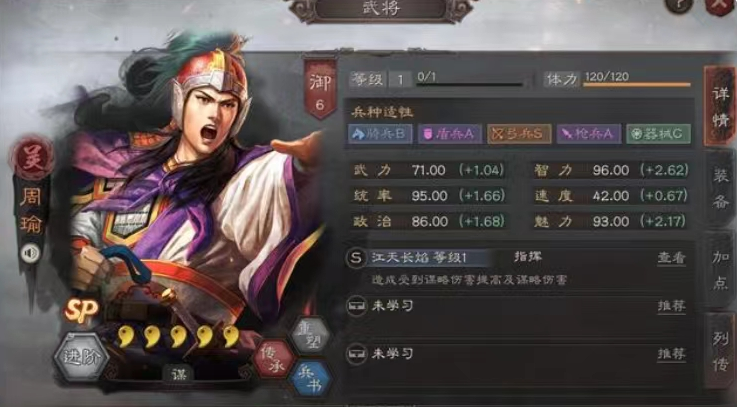Screen dimensions: 737x407
Task: Select the 器械C troop badge
Action: point(659,134)
